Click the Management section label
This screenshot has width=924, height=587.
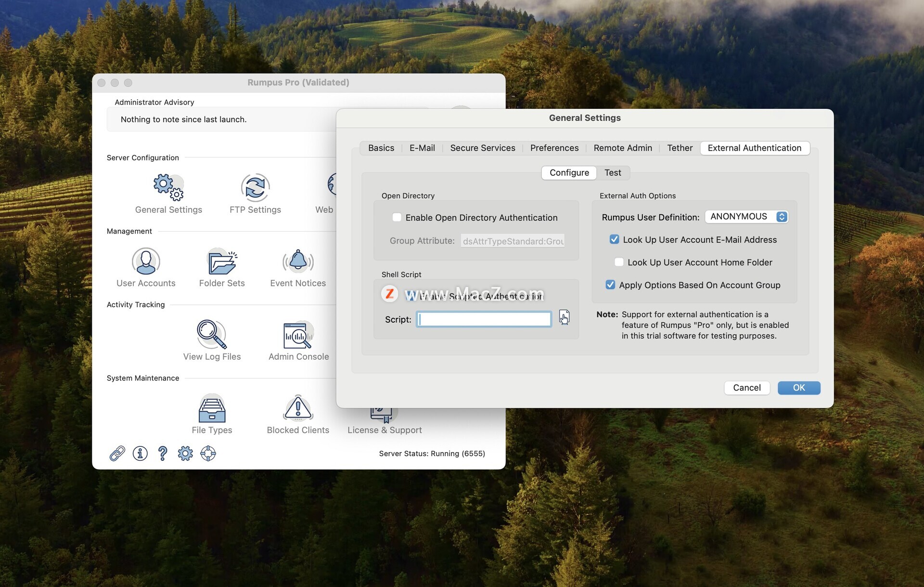pyautogui.click(x=129, y=232)
